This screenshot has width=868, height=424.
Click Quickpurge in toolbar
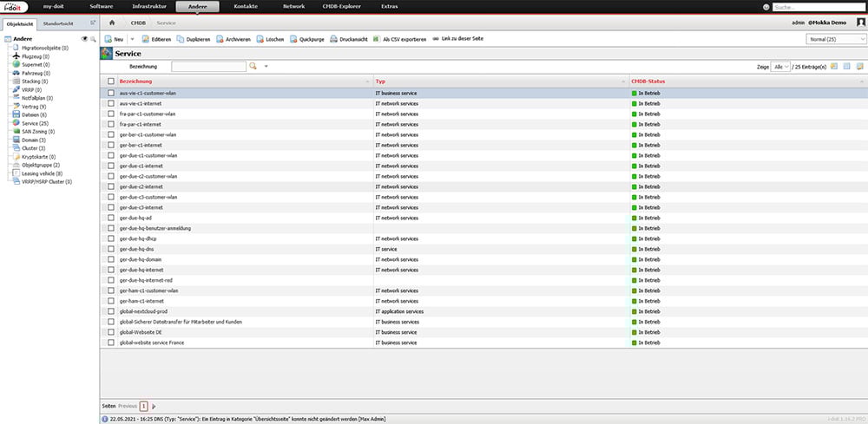pos(307,39)
